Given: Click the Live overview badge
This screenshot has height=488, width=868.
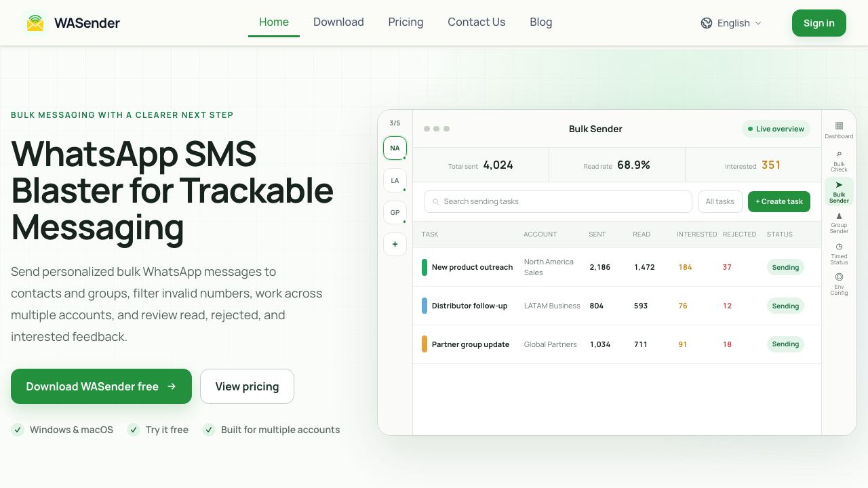Looking at the screenshot, I should (x=776, y=129).
